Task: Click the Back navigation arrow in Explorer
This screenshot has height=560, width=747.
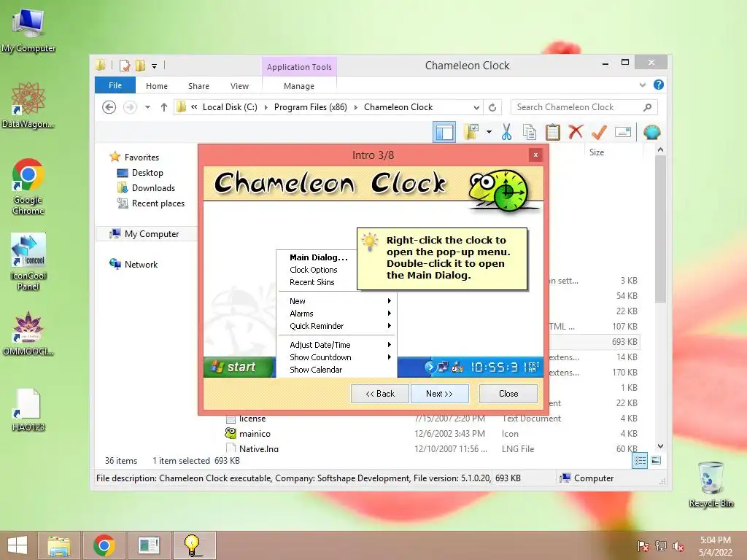Action: pos(109,107)
